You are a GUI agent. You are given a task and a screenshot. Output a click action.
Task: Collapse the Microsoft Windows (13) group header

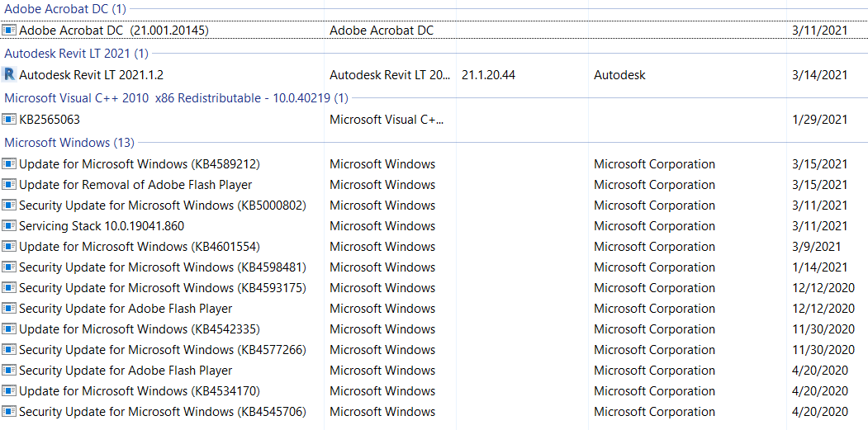[69, 143]
